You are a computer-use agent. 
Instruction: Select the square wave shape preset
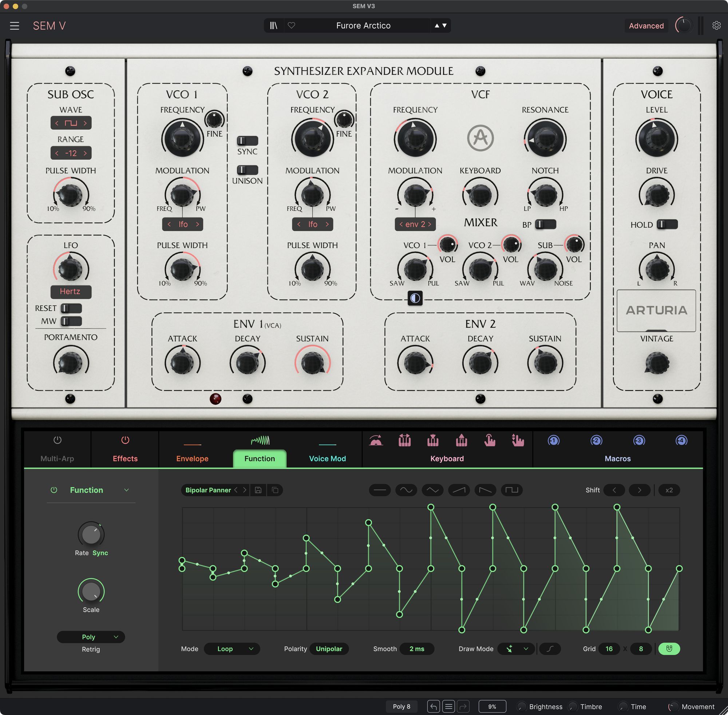coord(511,490)
